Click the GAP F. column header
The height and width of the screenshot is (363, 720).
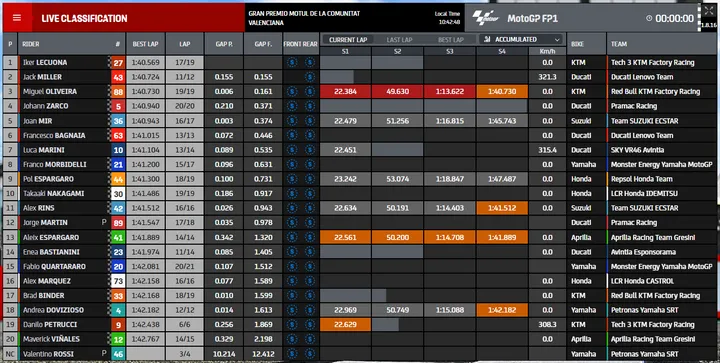pos(263,44)
